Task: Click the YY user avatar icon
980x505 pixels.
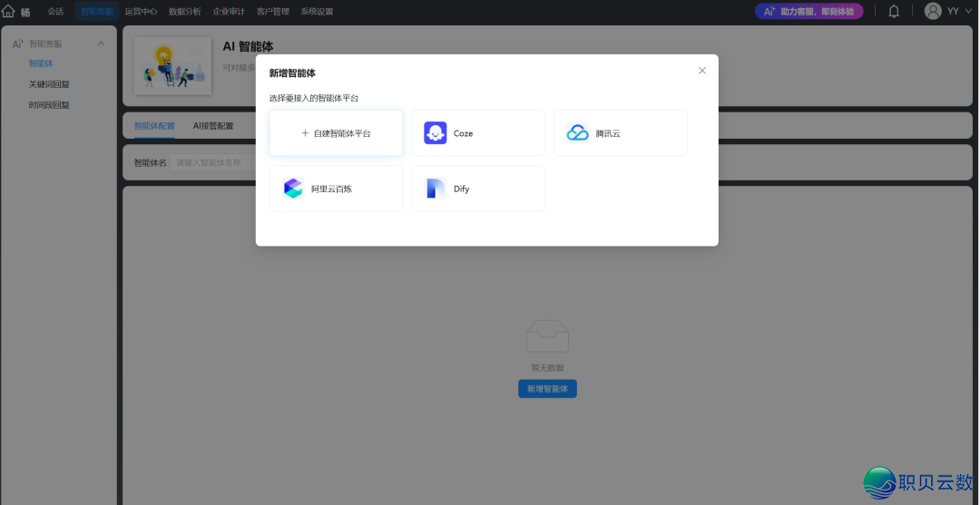Action: pos(933,11)
